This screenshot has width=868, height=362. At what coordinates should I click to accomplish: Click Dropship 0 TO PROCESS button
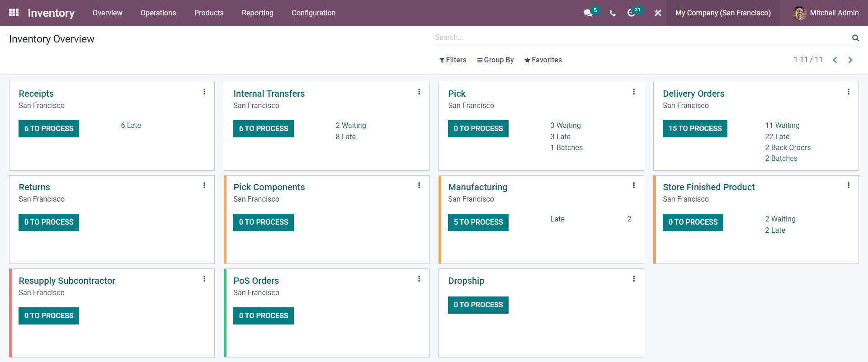pyautogui.click(x=478, y=305)
